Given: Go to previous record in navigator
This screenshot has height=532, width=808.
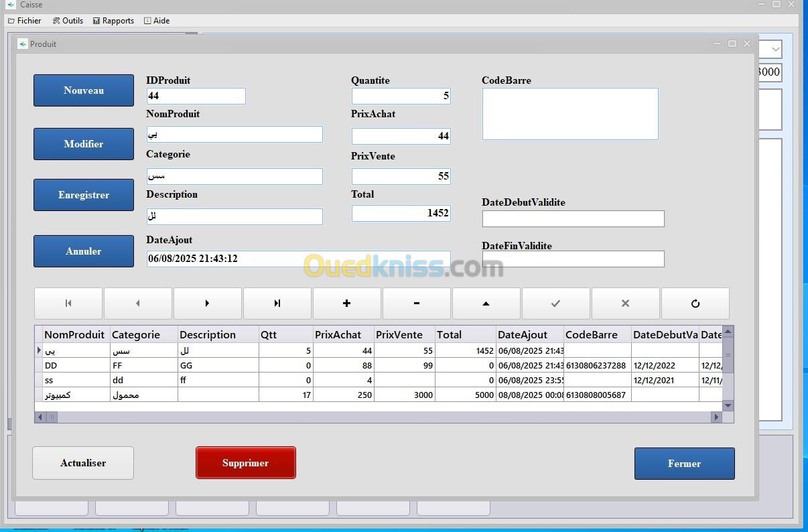Looking at the screenshot, I should point(138,304).
